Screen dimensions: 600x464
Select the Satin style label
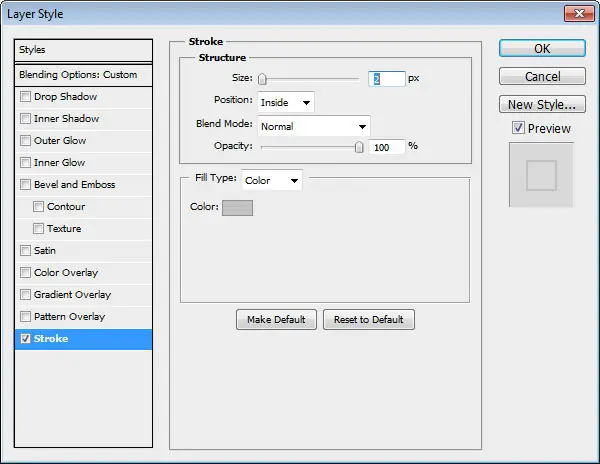coord(45,251)
